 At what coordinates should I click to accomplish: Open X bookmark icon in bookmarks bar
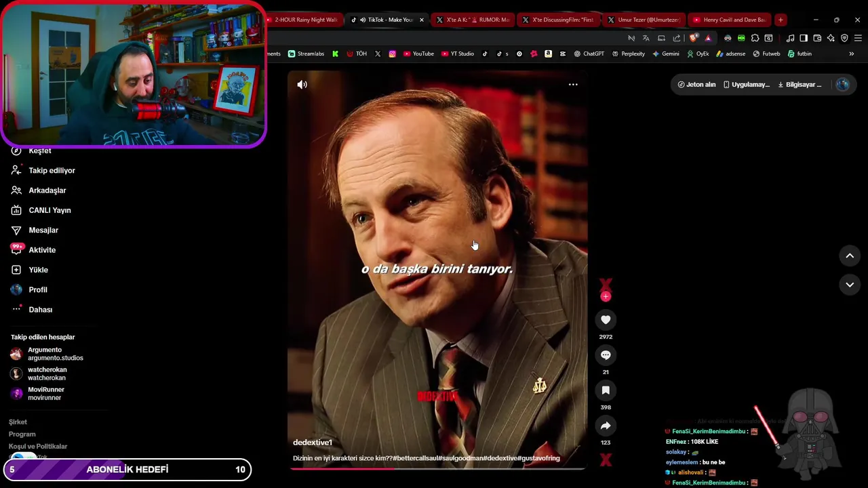(x=378, y=54)
